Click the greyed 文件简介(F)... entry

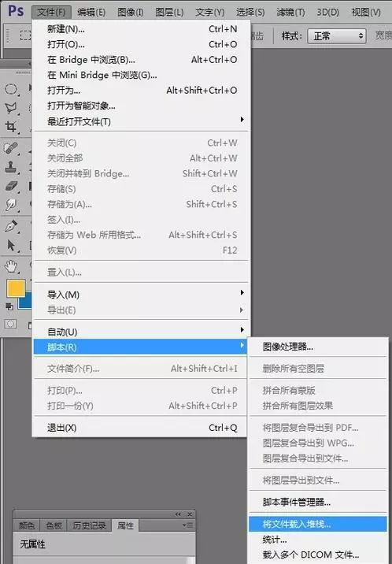pos(141,369)
